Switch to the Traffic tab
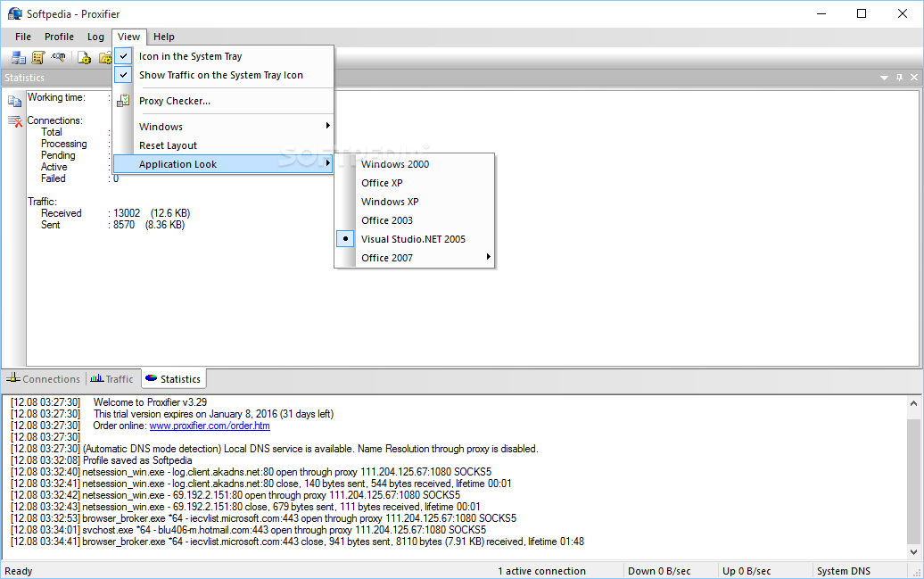The image size is (924, 579). point(112,379)
